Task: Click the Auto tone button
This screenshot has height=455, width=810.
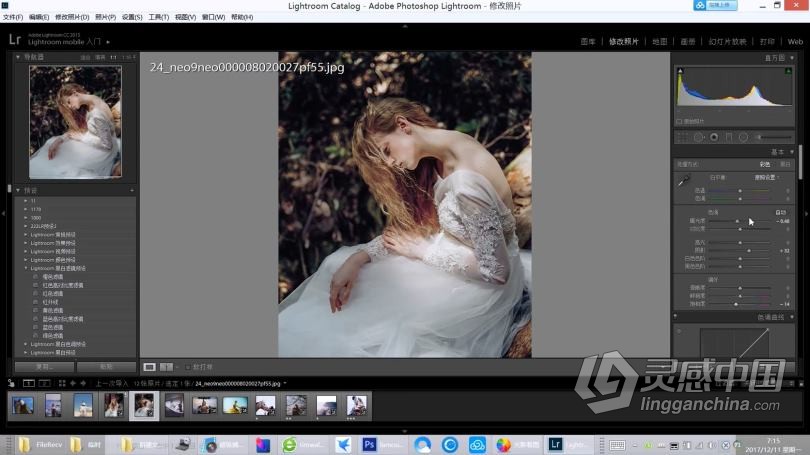Action: [x=781, y=212]
